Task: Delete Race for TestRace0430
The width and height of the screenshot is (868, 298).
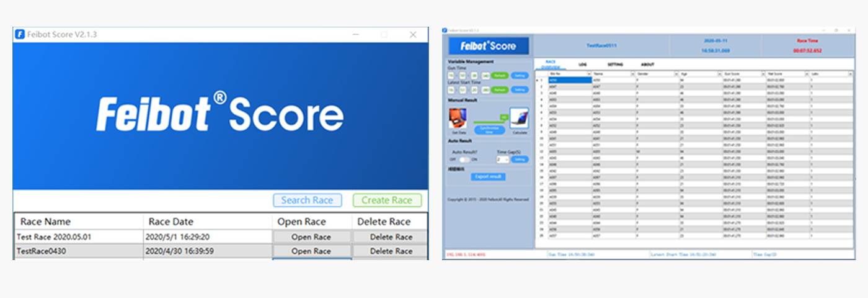Action: (391, 251)
